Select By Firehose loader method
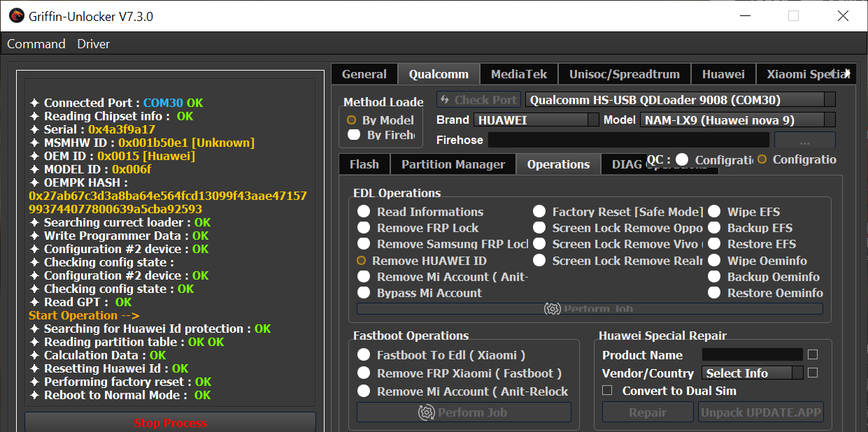Image resolution: width=868 pixels, height=432 pixels. tap(354, 135)
